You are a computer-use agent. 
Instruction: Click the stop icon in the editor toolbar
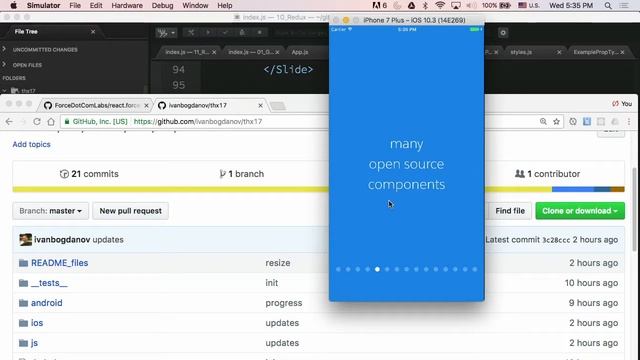[260, 33]
